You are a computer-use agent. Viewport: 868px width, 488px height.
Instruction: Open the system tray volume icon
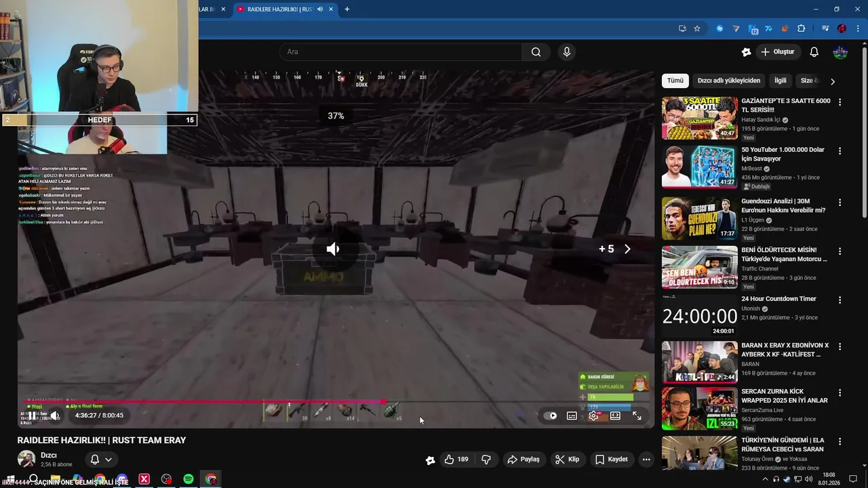pos(808,479)
